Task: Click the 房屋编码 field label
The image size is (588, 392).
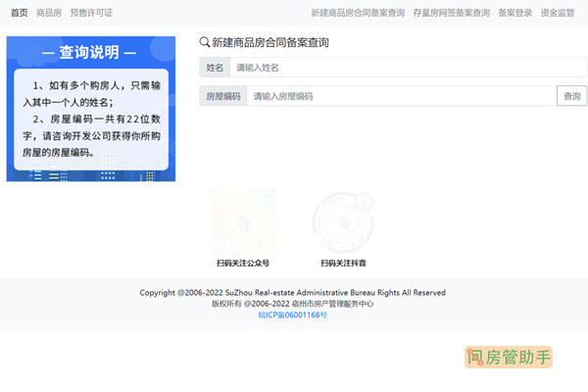Action: pos(223,96)
